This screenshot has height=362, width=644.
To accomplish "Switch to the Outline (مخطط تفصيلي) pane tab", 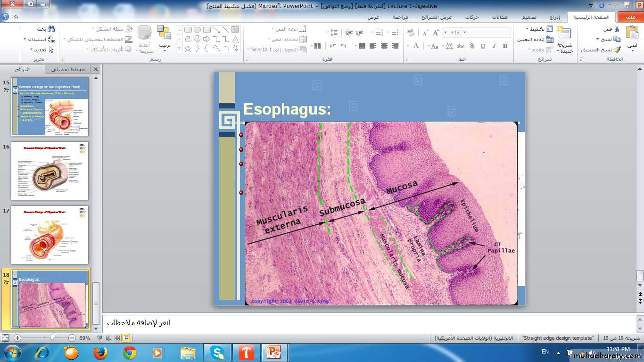I will (x=70, y=69).
